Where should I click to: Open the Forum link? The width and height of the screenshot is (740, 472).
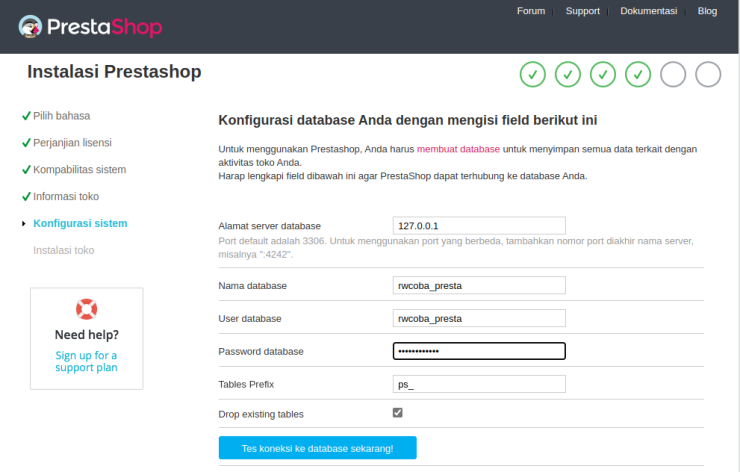(531, 11)
